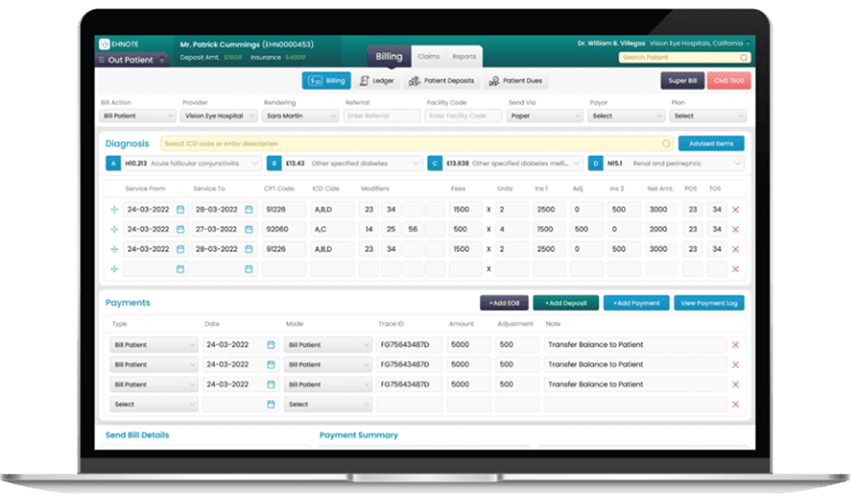Click the red CMS 1500 button

[x=729, y=81]
